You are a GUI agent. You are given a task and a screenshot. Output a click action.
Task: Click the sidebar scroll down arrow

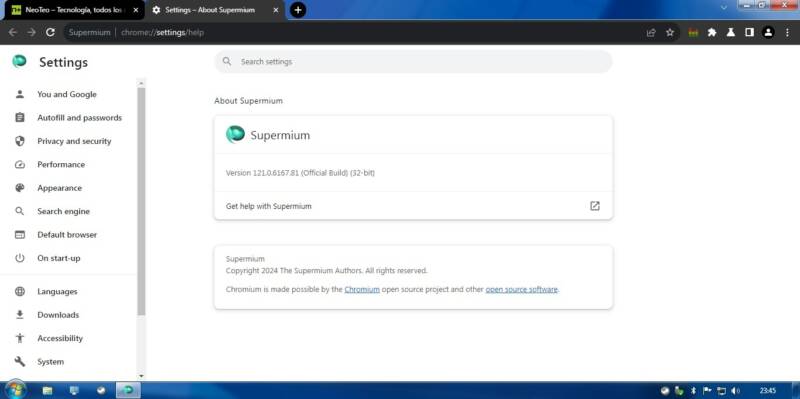[x=141, y=376]
